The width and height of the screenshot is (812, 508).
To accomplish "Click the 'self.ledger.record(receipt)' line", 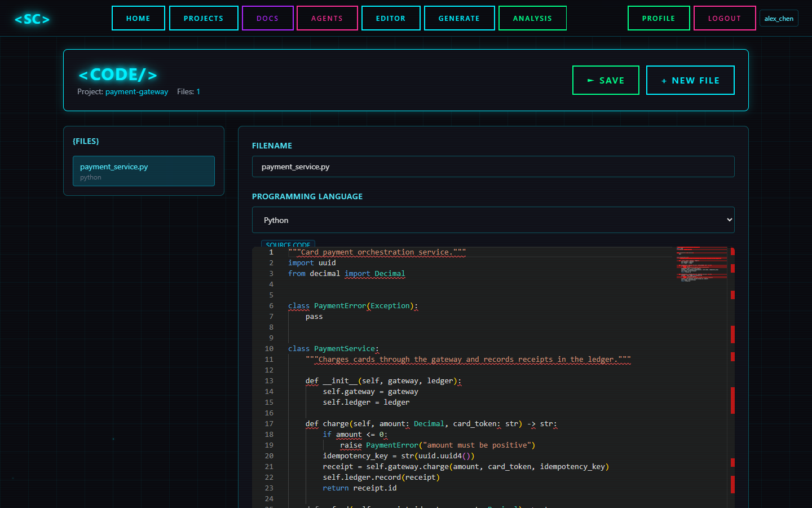I will tap(381, 478).
